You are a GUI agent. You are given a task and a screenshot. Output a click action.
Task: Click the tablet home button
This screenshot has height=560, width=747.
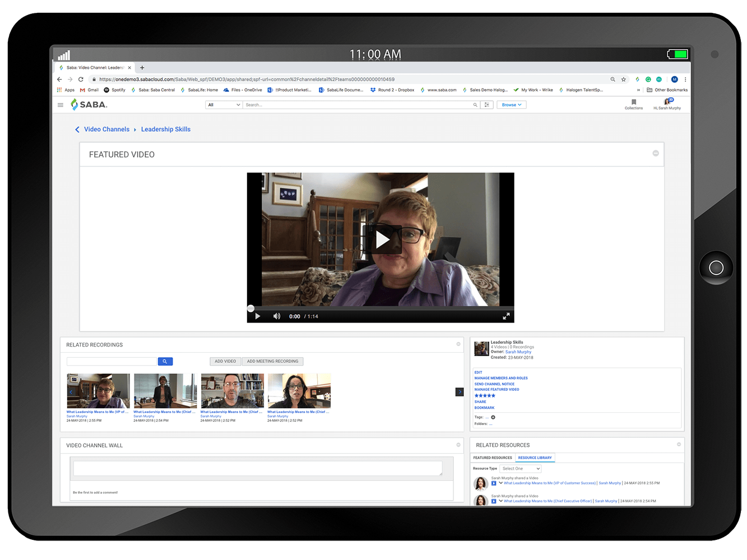point(716,268)
